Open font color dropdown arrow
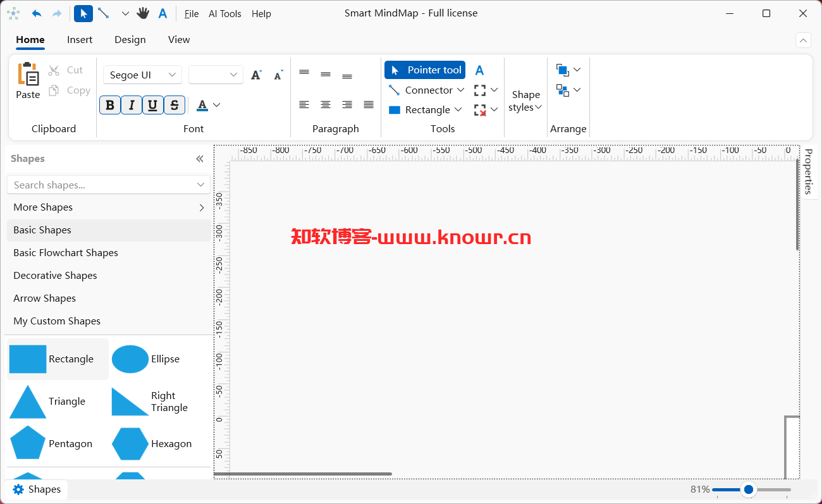 (216, 105)
